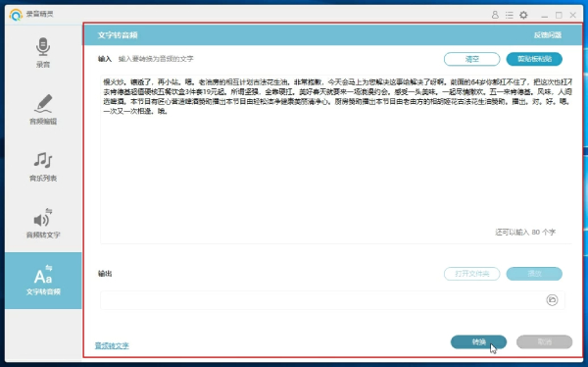Click the 播放 play button
This screenshot has height=367, width=588.
(534, 274)
